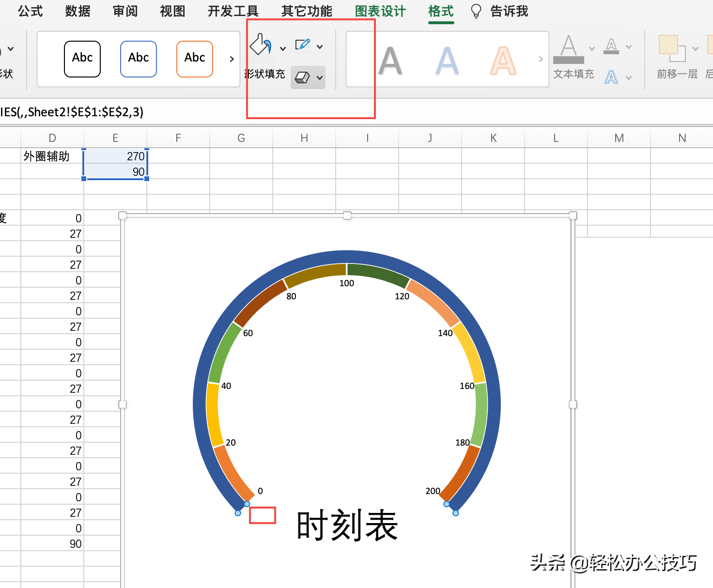Screen dimensions: 713x588
Task: Expand the Text Effects dropdown arrow
Action: click(x=629, y=77)
